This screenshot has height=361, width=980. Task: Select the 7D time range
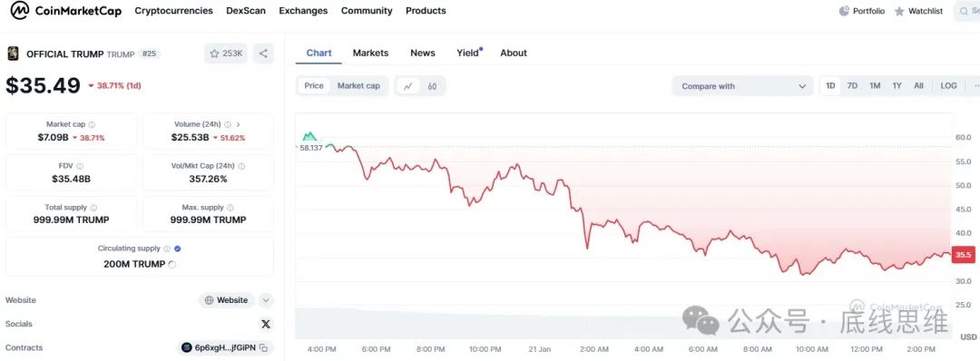(852, 86)
